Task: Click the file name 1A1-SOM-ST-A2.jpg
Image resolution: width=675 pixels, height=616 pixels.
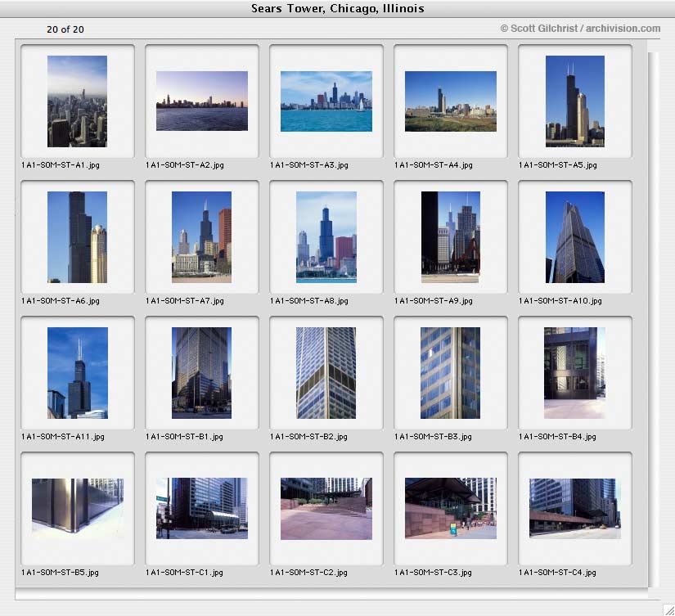Action: (185, 165)
